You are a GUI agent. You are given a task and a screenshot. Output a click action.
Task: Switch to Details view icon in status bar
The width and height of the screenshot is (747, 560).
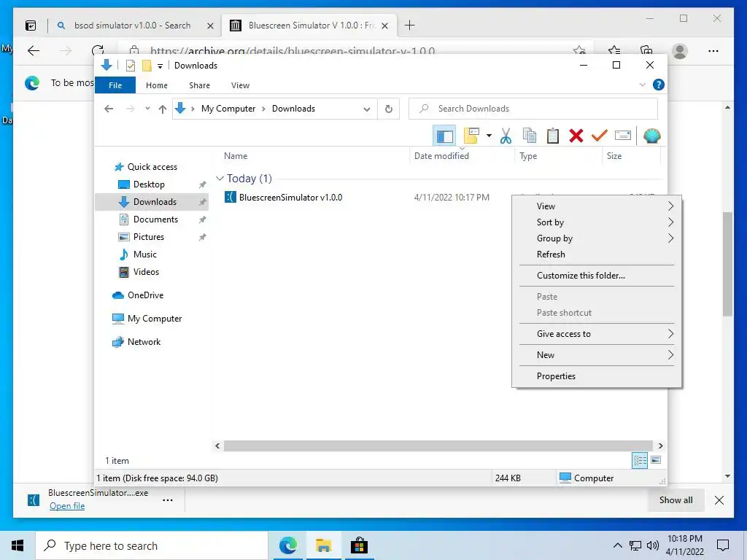[639, 461]
